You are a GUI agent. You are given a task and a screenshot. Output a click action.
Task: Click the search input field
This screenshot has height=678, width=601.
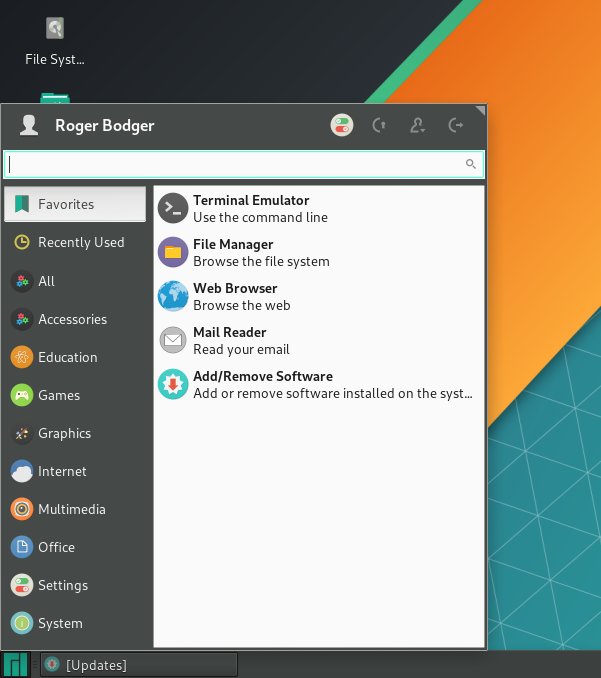pyautogui.click(x=244, y=164)
